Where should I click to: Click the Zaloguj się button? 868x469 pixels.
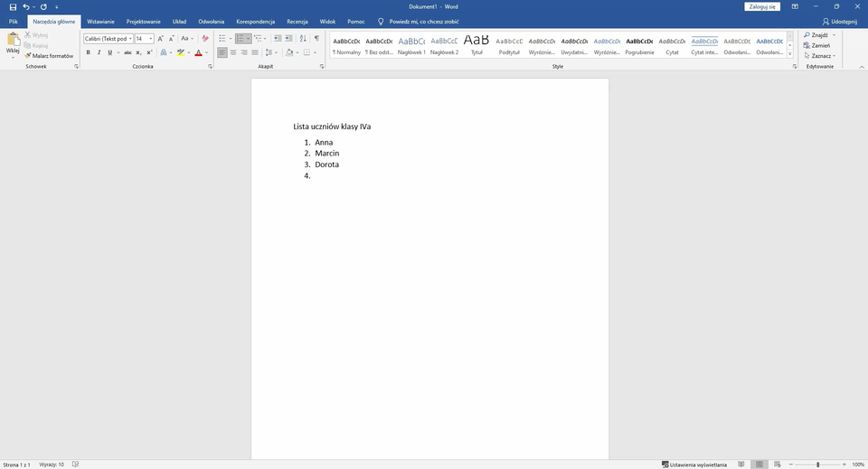pos(761,6)
